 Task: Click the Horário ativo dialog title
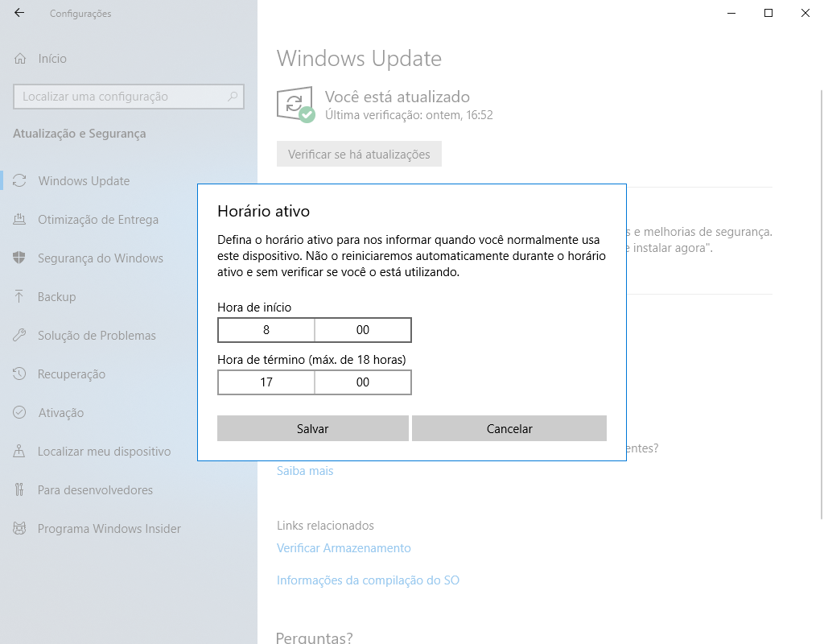click(264, 212)
